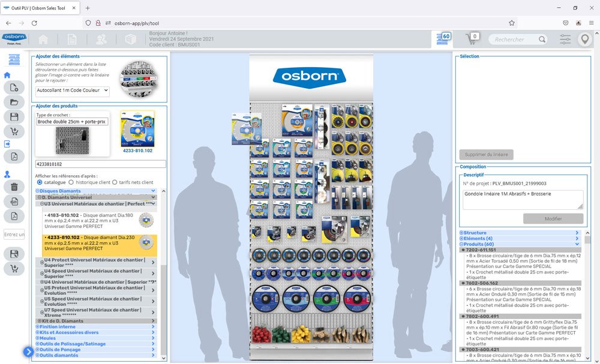Open the PLV linear tool with badge 60

[442, 39]
